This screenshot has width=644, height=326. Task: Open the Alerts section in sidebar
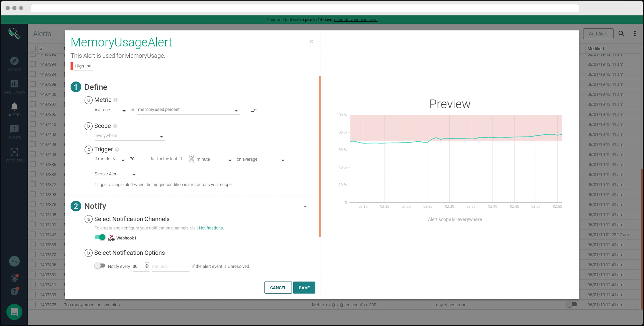(x=14, y=109)
